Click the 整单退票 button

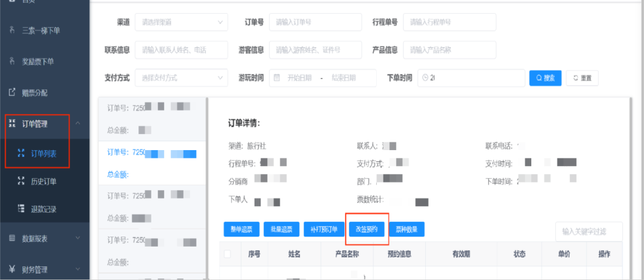(x=241, y=229)
